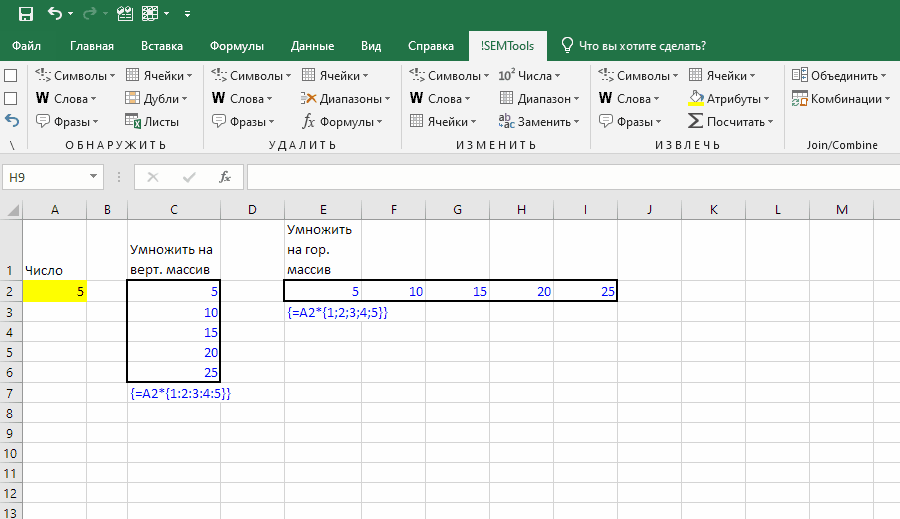Open Объединить menu in Join/Combine group
900x519 pixels.
pos(839,76)
